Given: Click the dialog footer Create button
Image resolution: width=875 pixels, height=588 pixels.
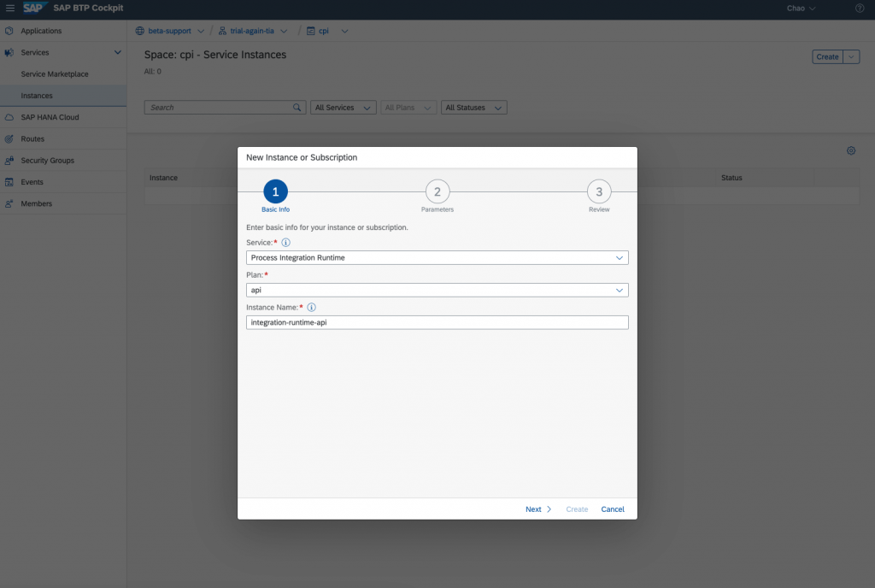Looking at the screenshot, I should [577, 509].
